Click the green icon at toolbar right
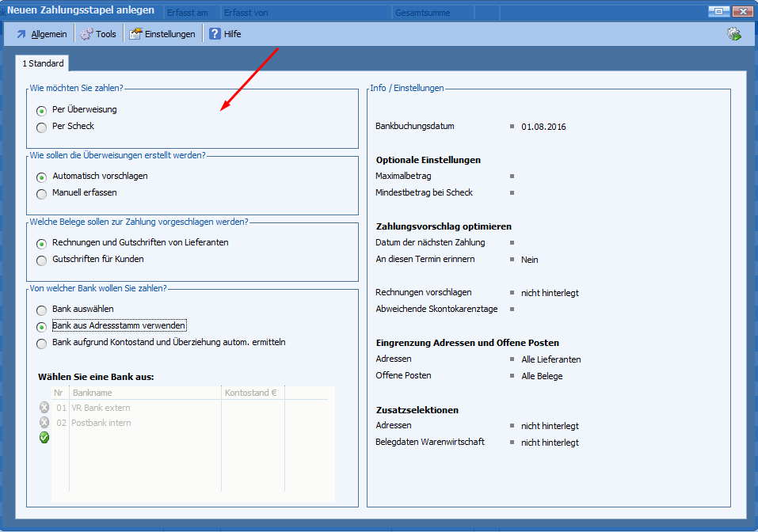The image size is (758, 532). pos(733,34)
